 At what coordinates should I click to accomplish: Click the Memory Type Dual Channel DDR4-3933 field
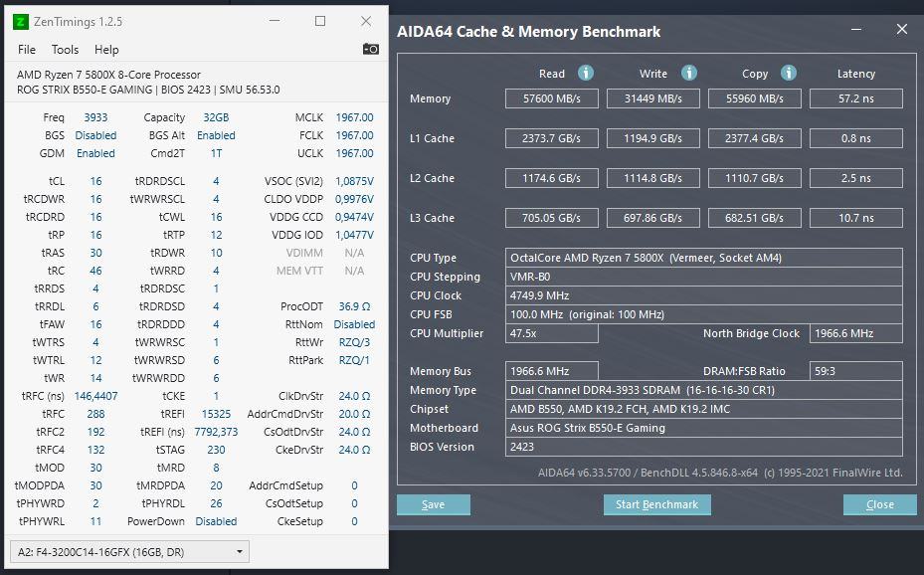coord(703,390)
